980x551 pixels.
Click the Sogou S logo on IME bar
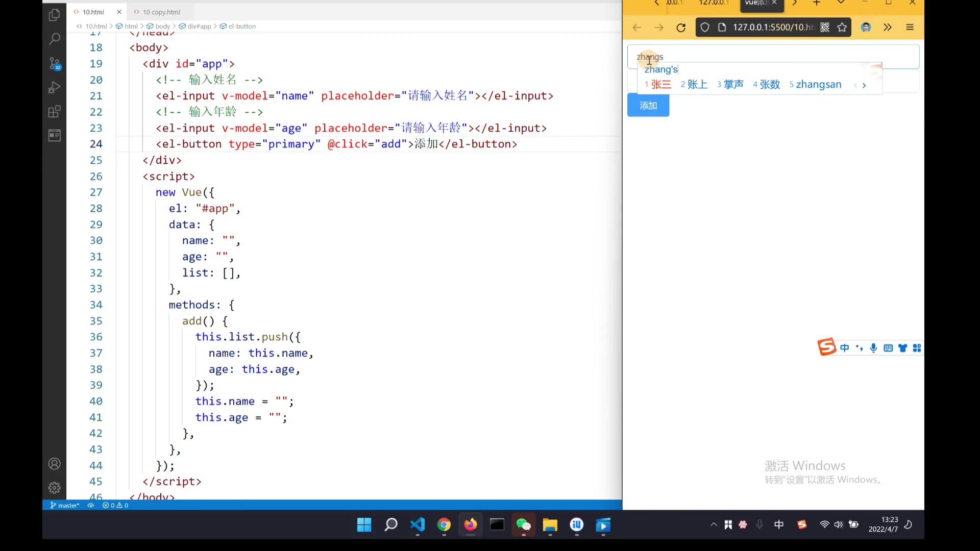[827, 347]
